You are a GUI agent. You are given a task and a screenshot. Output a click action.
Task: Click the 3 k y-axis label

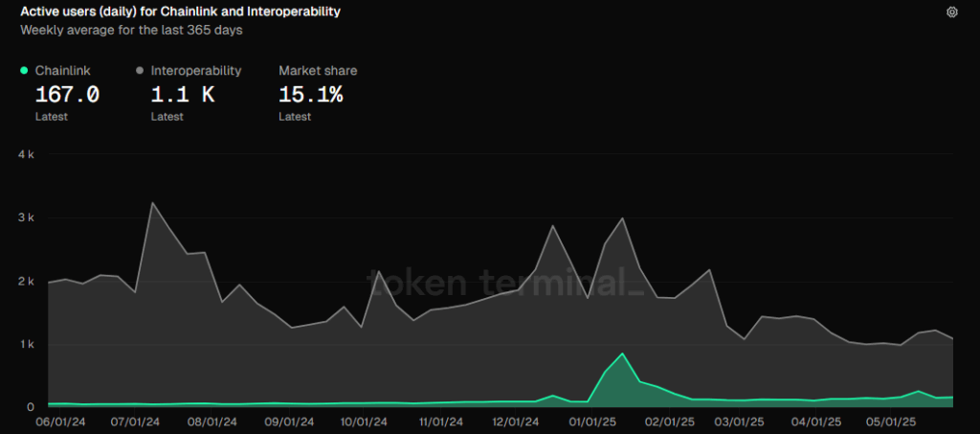[x=26, y=217]
